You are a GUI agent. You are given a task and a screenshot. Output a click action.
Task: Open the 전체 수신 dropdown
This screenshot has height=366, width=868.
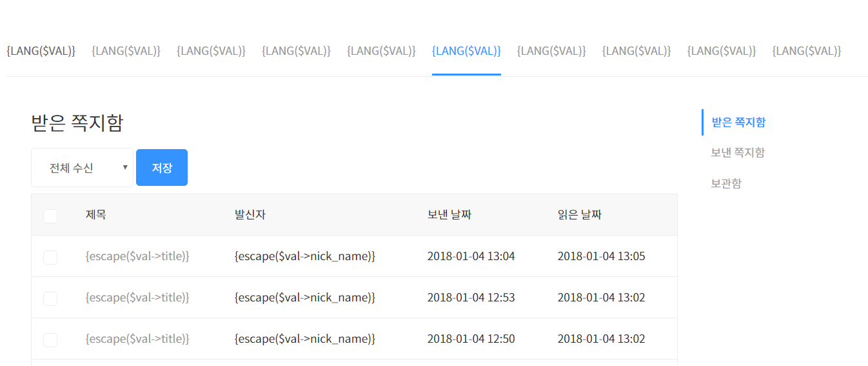pos(82,168)
